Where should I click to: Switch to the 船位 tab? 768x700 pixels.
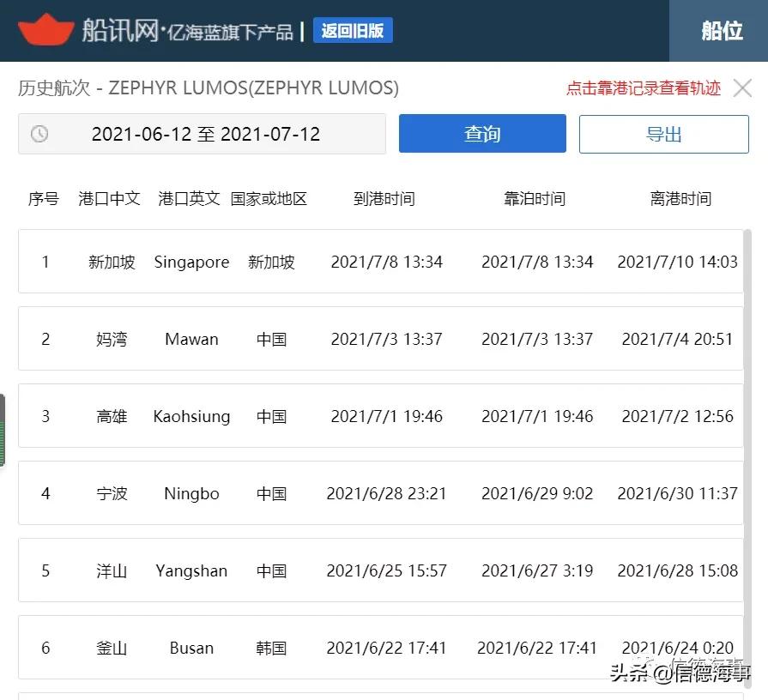click(x=722, y=32)
